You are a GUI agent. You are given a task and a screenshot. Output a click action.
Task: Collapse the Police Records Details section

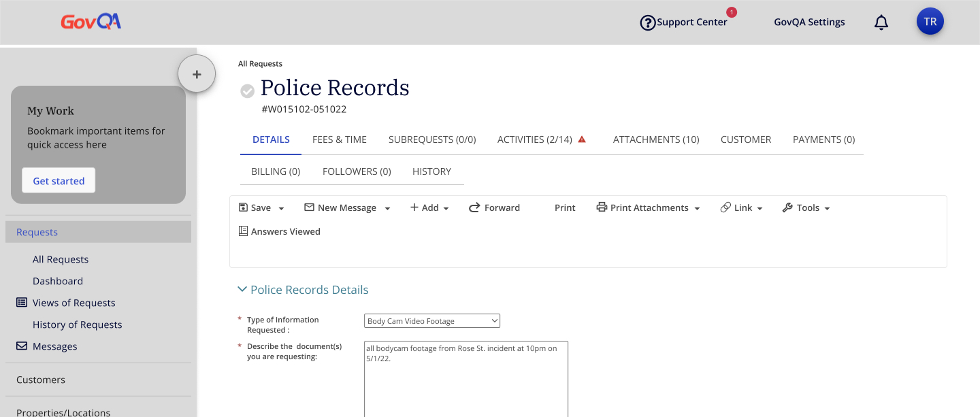point(242,289)
